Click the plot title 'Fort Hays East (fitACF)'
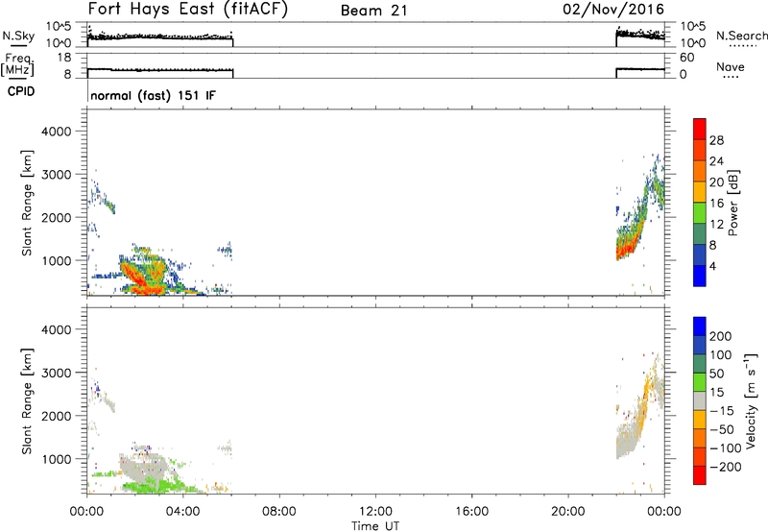 [x=187, y=9]
